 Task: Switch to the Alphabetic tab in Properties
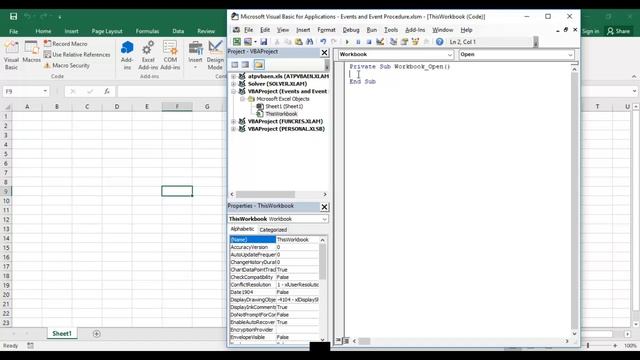(x=242, y=229)
